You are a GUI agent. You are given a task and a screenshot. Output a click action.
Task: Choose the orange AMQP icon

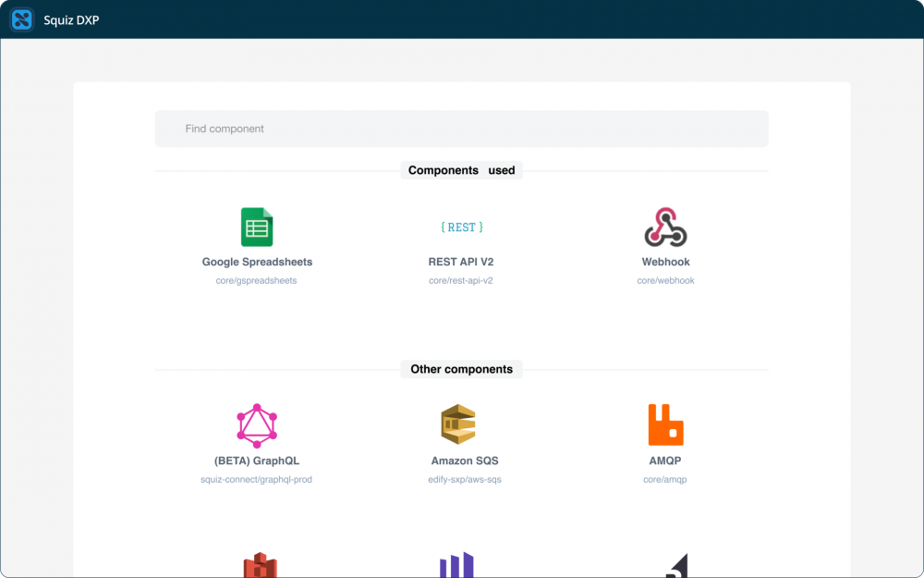(665, 425)
